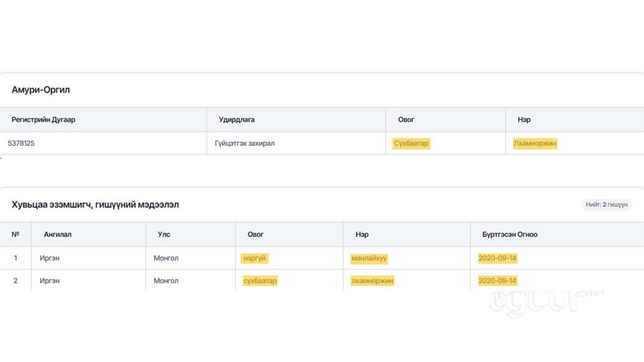Viewport: 644px width, 362px height.
Task: Click Монгол in shareholder row 1
Action: point(166,258)
